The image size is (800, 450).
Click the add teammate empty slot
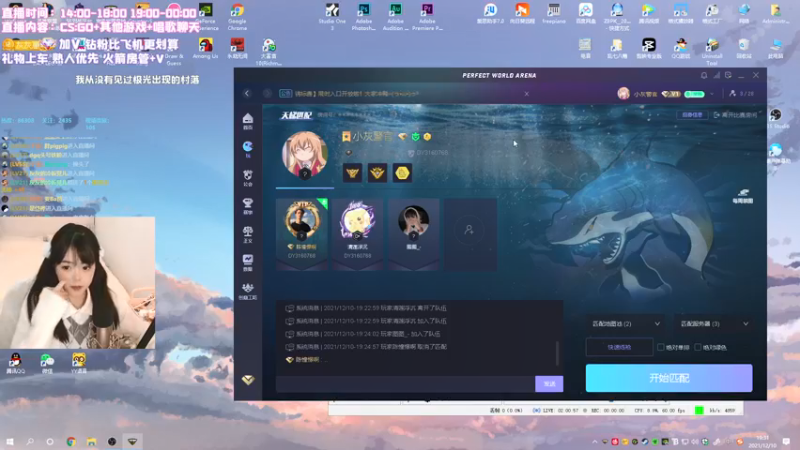point(469,234)
